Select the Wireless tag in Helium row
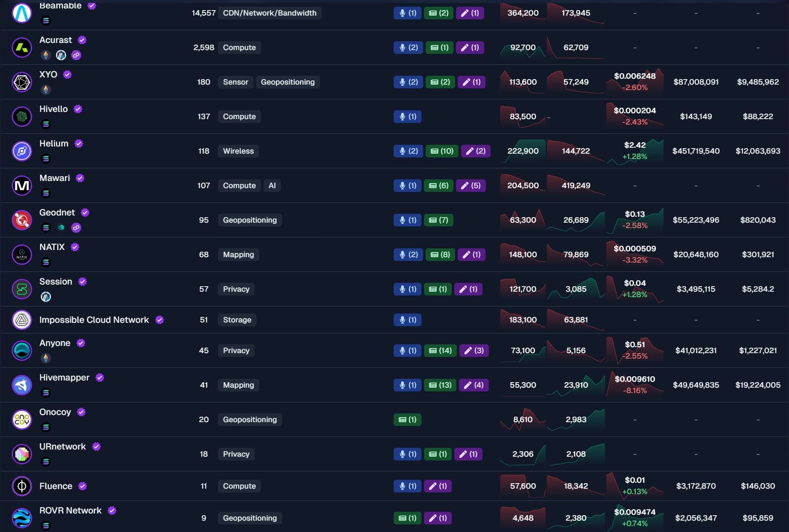This screenshot has height=532, width=789. (x=238, y=151)
